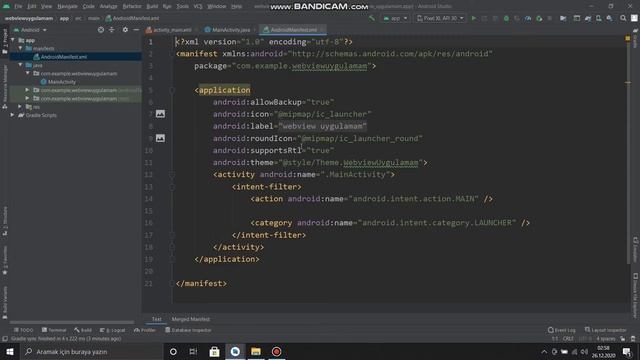Expand the res folder node
The width and height of the screenshot is (640, 360).
click(20, 107)
